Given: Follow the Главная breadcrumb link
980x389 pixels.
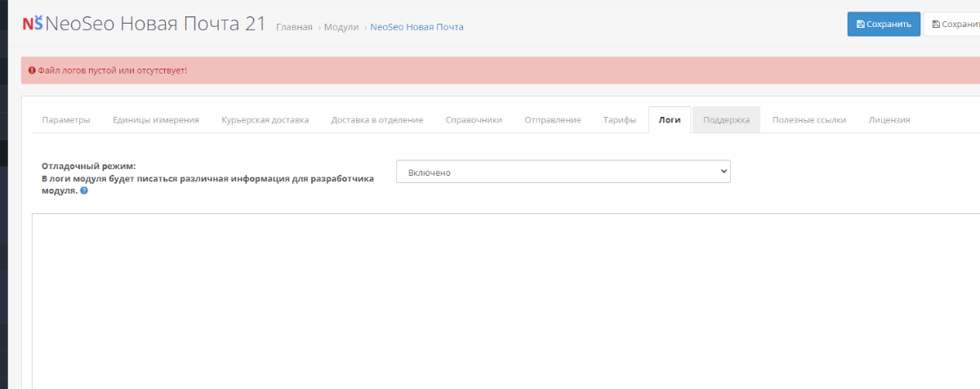Looking at the screenshot, I should (x=294, y=27).
